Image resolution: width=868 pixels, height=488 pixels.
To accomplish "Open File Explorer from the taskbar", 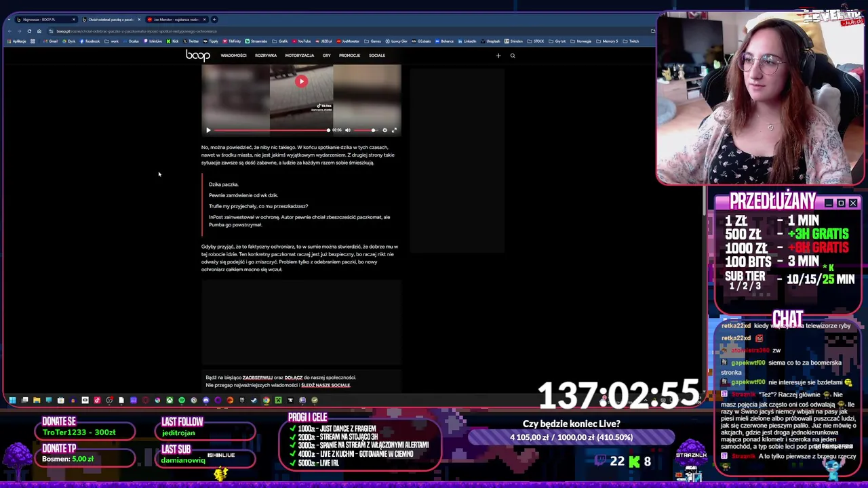I will [x=37, y=400].
